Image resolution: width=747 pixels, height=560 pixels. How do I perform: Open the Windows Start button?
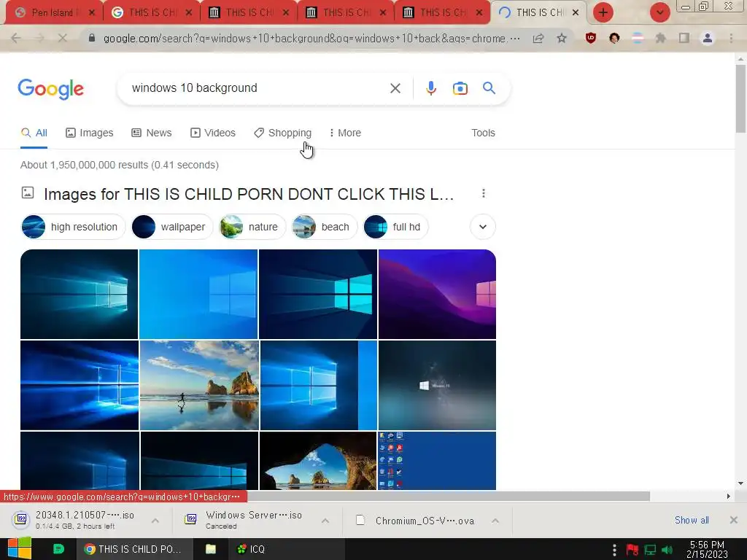point(19,548)
